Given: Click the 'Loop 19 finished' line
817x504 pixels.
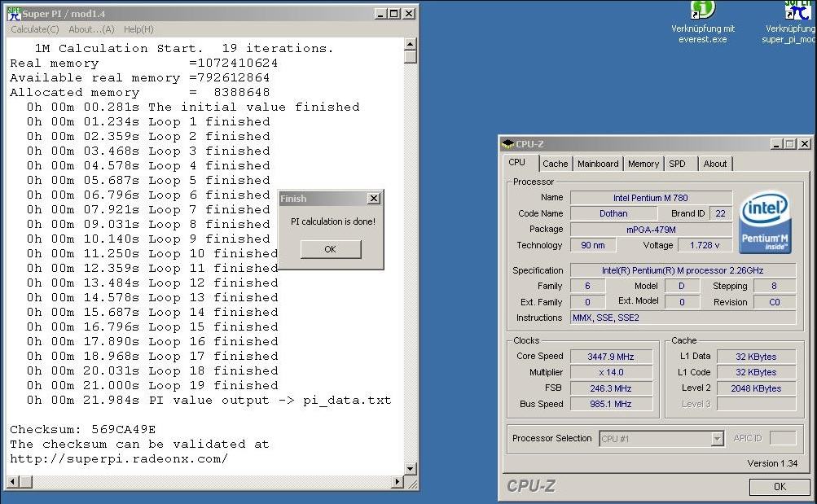Looking at the screenshot, I should pyautogui.click(x=152, y=385).
